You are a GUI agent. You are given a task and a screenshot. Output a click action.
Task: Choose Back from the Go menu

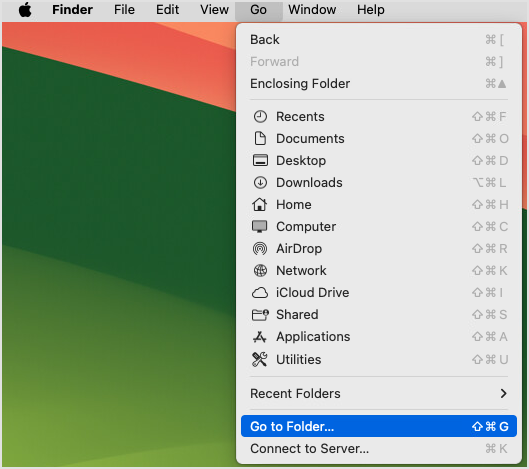(379, 39)
